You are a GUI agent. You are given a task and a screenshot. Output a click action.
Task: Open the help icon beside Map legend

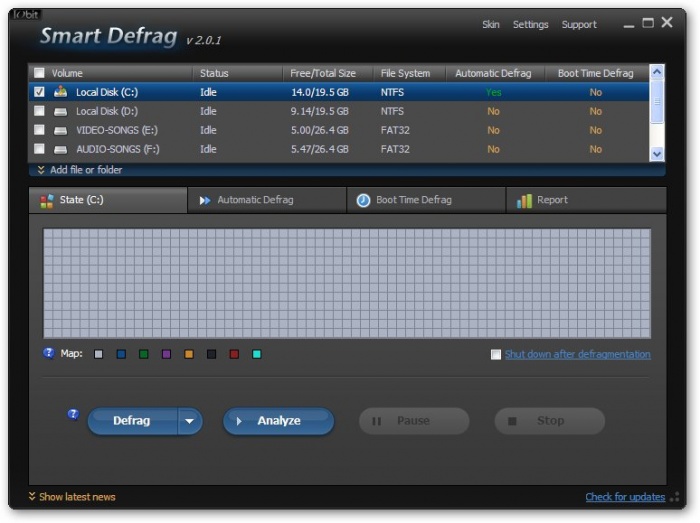tap(48, 353)
